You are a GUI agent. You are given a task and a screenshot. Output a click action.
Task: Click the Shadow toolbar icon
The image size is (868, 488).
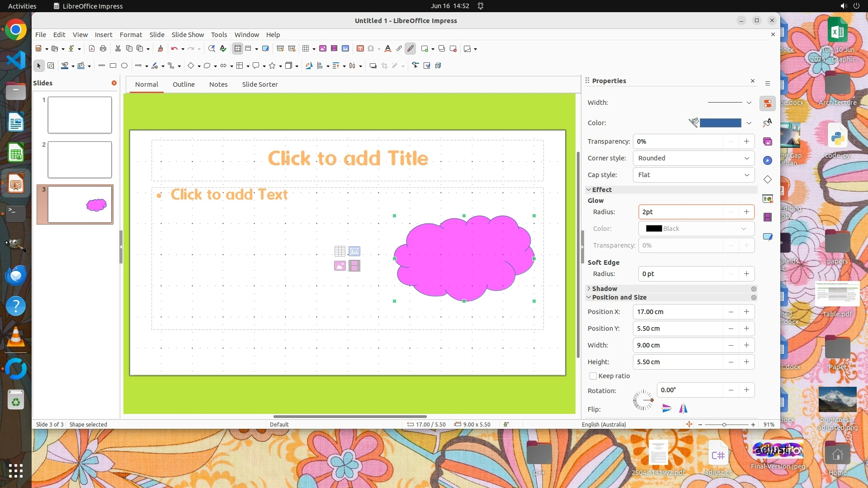[x=373, y=66]
